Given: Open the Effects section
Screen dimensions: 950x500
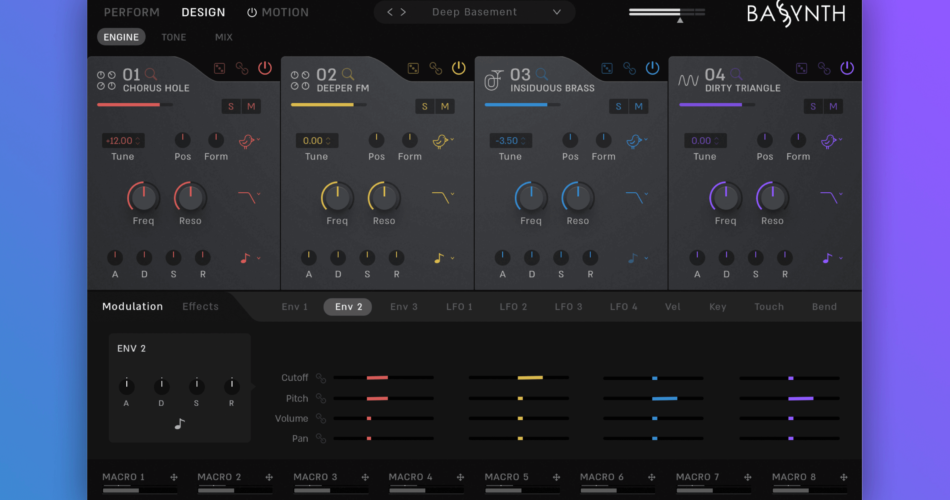Looking at the screenshot, I should 200,307.
